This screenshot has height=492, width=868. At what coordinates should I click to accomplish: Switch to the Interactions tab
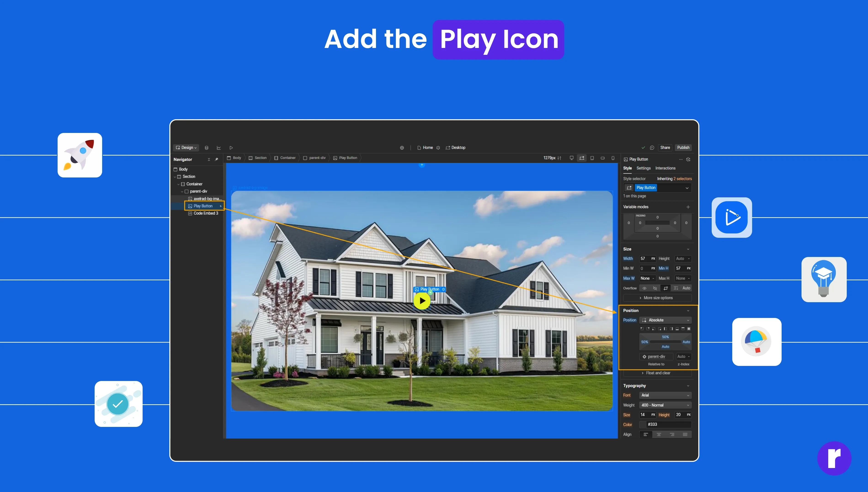tap(665, 168)
